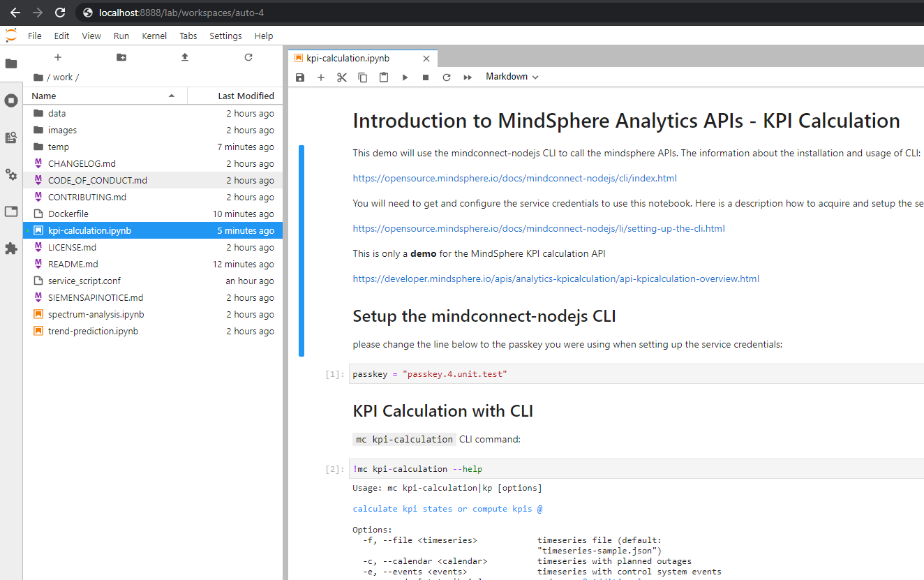Click the New Folder icon
Viewport: 924px width, 580px height.
[x=121, y=57]
